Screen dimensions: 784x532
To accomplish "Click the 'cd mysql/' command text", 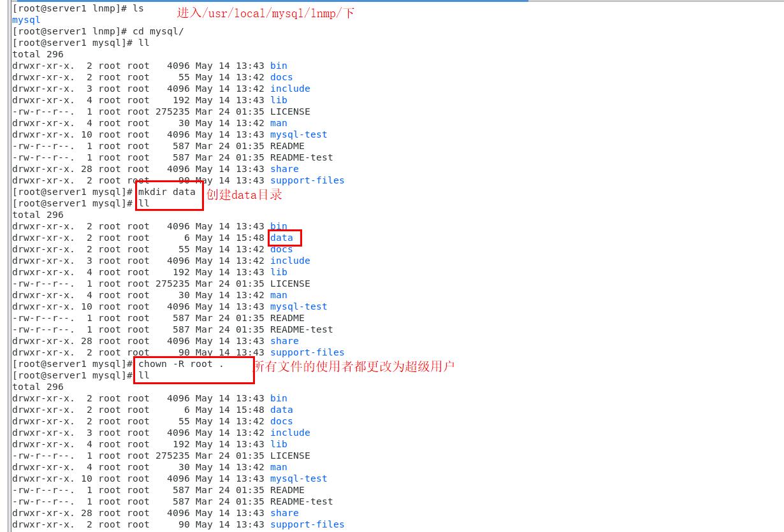I will point(158,31).
